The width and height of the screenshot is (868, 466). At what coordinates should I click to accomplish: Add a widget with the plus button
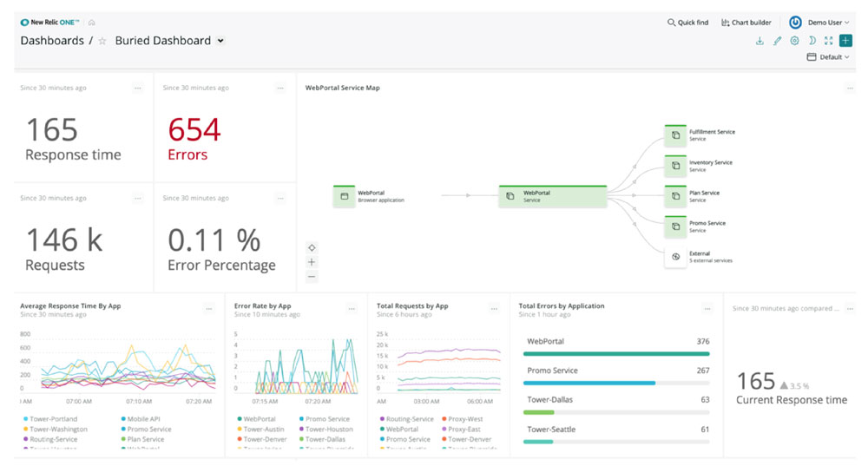click(x=845, y=41)
